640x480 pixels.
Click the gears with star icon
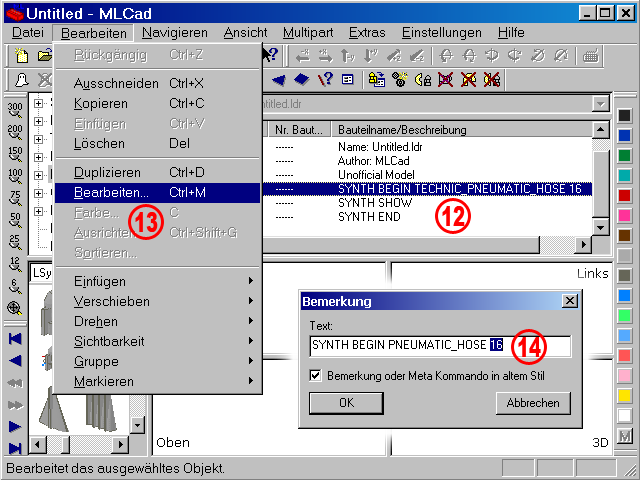400,80
